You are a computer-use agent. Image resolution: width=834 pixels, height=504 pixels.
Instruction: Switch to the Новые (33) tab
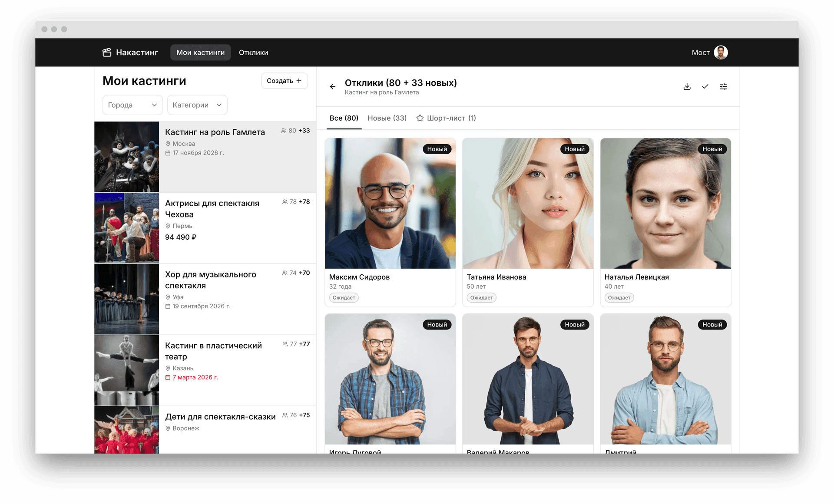point(387,118)
